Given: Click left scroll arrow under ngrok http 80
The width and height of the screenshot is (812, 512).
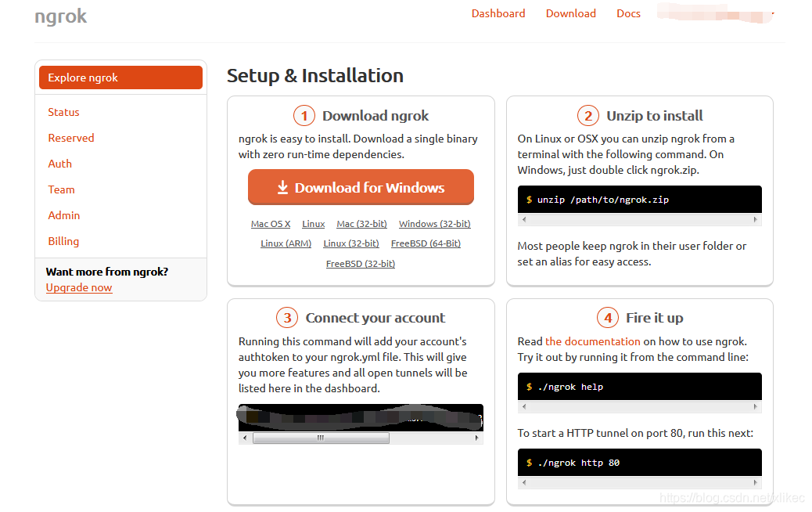Looking at the screenshot, I should pyautogui.click(x=524, y=482).
